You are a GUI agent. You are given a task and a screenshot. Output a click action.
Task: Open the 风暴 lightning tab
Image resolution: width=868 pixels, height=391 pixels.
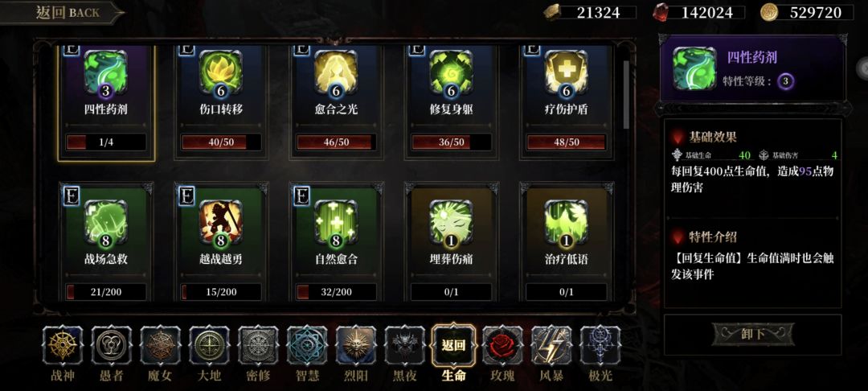coord(551,353)
